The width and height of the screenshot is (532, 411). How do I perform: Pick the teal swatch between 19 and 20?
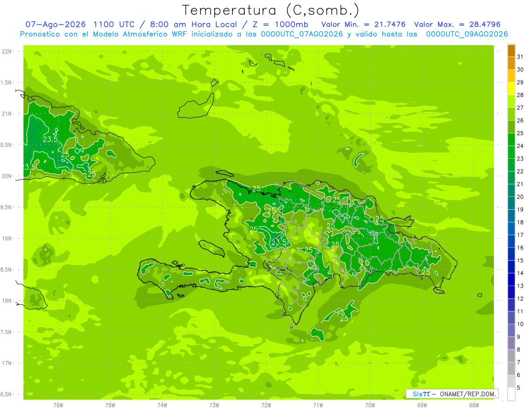511,203
